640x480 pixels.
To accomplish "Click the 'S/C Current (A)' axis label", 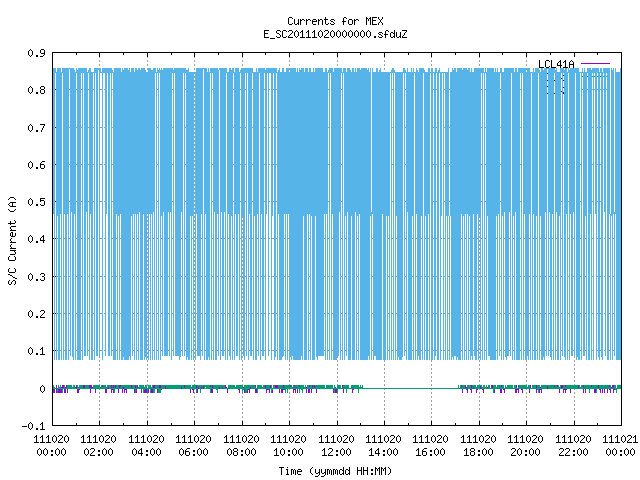I will pos(13,240).
